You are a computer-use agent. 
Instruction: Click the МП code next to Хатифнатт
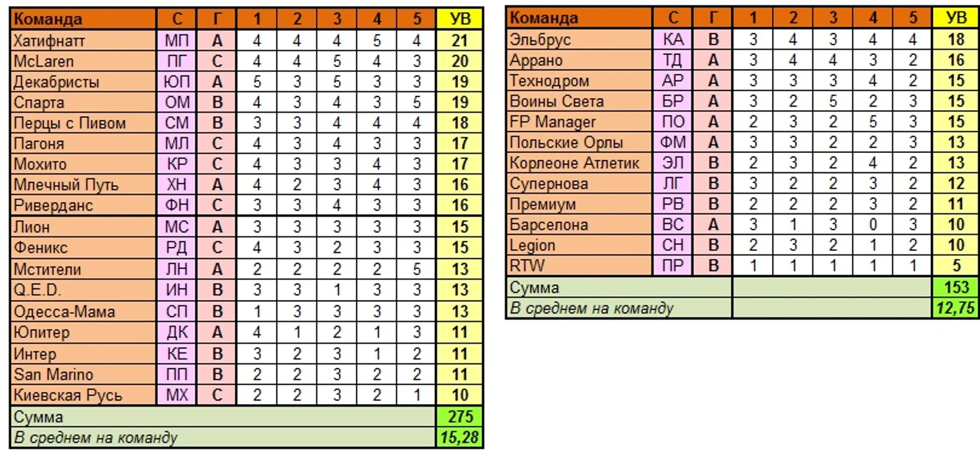pyautogui.click(x=177, y=41)
